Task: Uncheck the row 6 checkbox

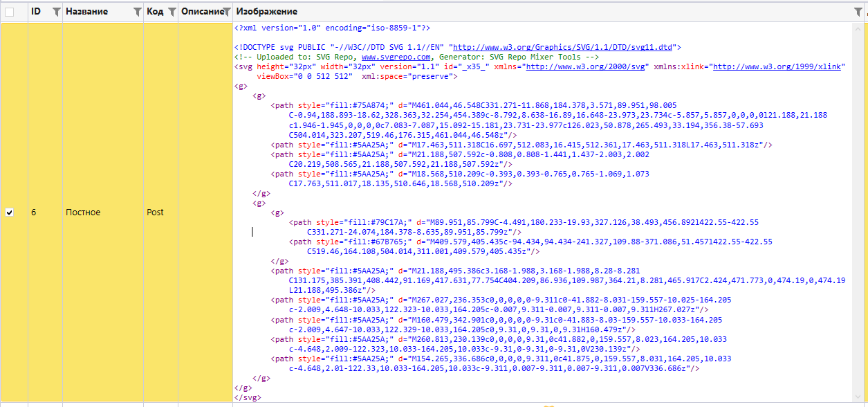Action: tap(10, 212)
